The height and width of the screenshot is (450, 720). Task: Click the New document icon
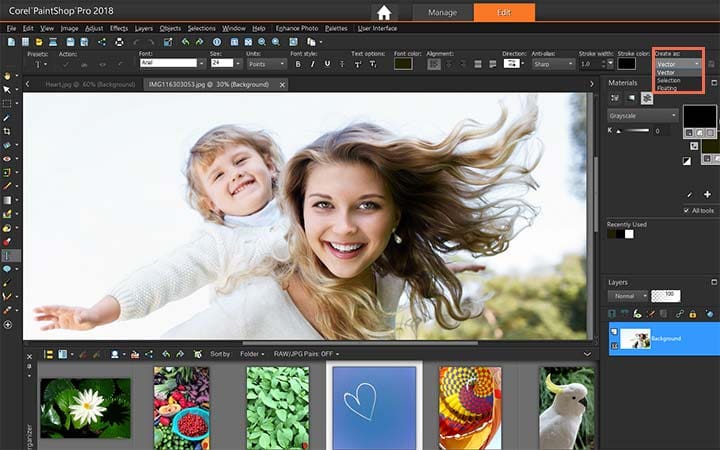pos(11,42)
